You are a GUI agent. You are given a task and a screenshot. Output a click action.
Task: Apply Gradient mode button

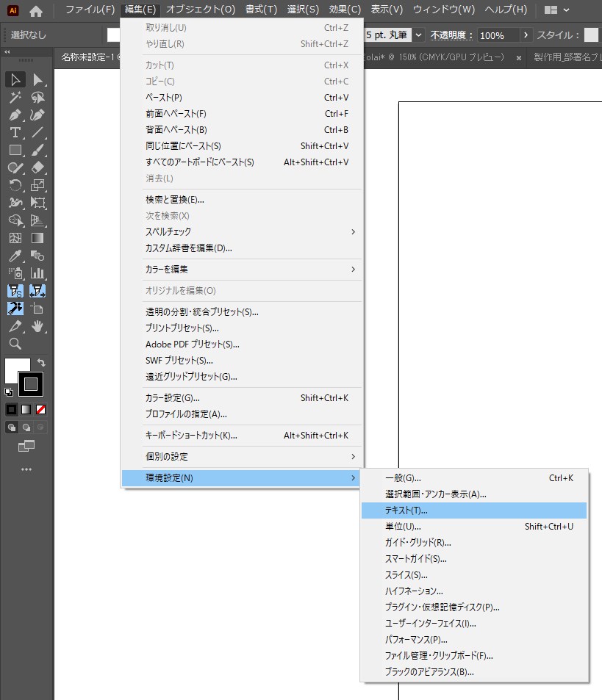pyautogui.click(x=26, y=409)
